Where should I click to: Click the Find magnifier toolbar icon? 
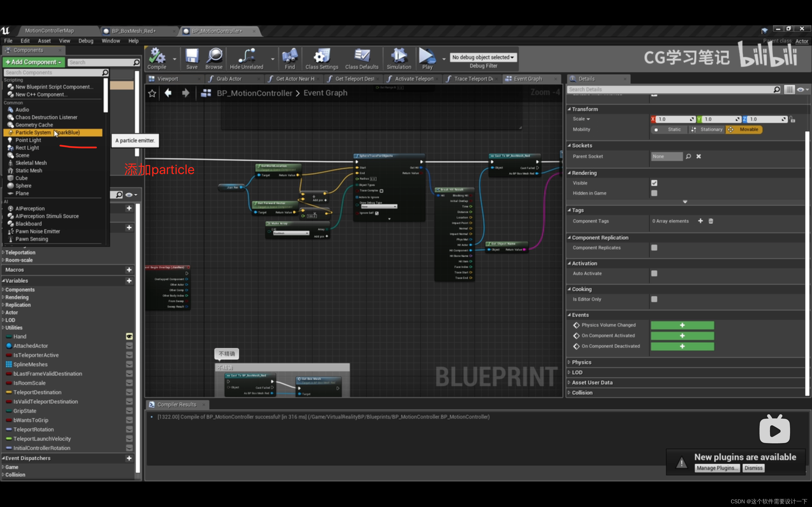click(x=290, y=58)
